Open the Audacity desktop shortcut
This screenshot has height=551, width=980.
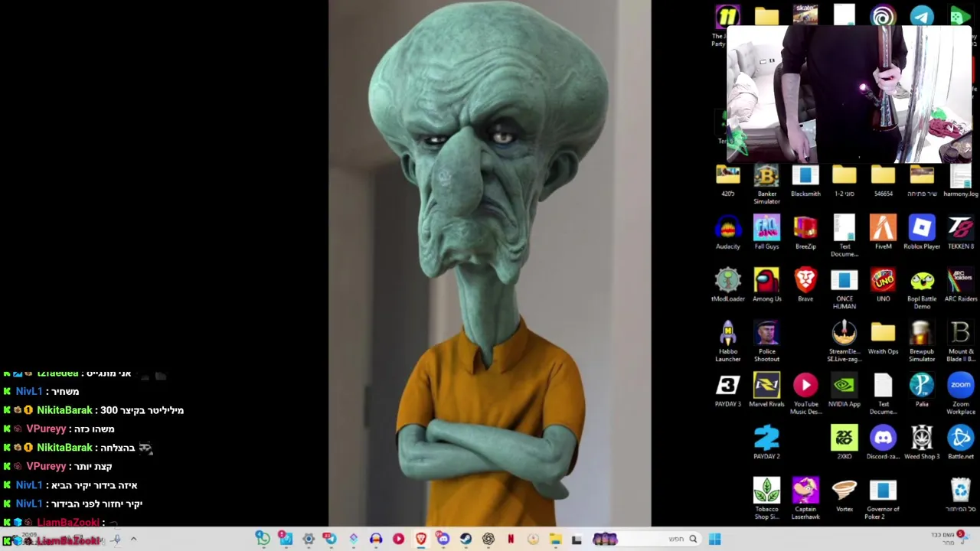[727, 233]
